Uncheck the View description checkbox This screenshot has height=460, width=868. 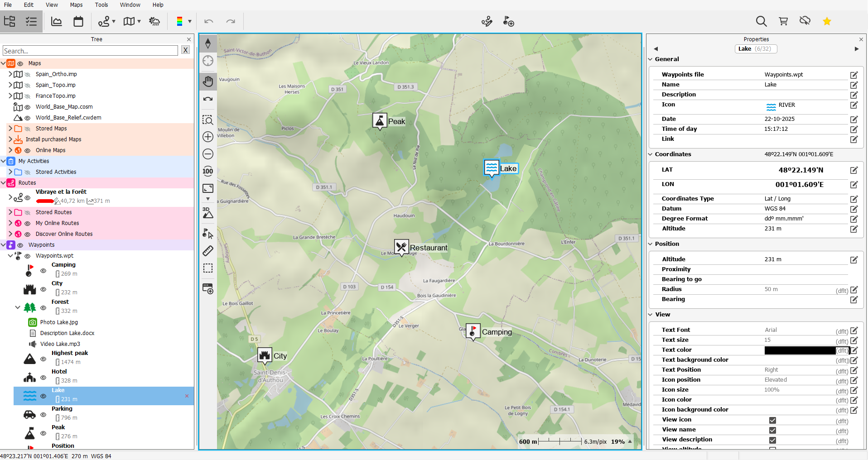point(772,440)
